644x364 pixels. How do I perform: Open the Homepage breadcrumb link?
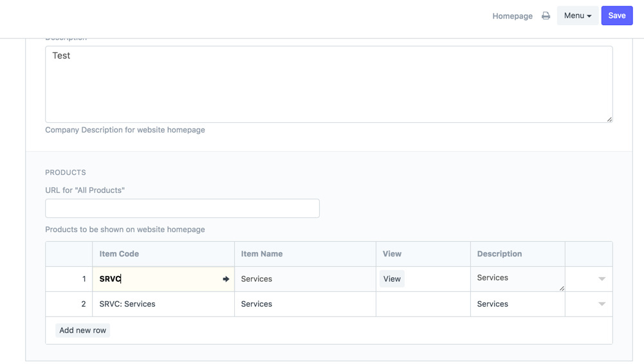click(512, 16)
